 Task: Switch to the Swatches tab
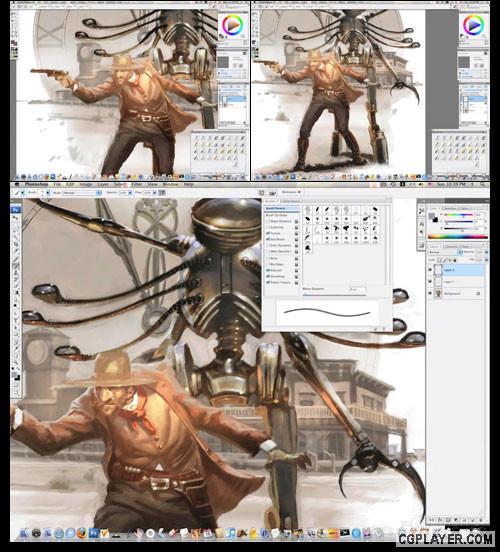[x=449, y=208]
